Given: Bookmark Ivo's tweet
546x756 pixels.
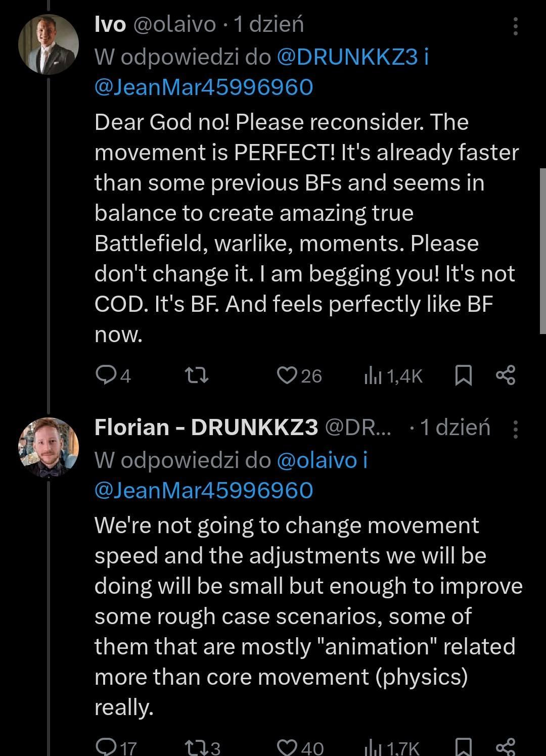Looking at the screenshot, I should point(464,375).
